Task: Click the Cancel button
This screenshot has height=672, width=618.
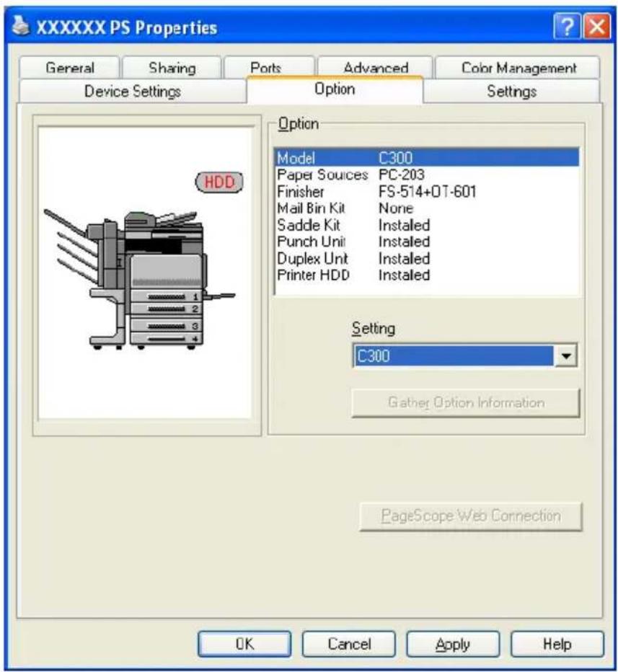Action: [349, 644]
